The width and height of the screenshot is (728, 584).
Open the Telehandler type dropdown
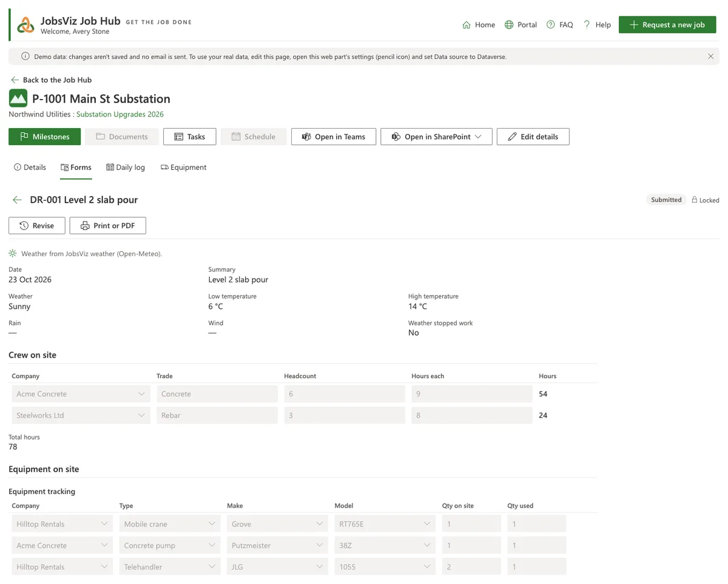click(x=170, y=567)
